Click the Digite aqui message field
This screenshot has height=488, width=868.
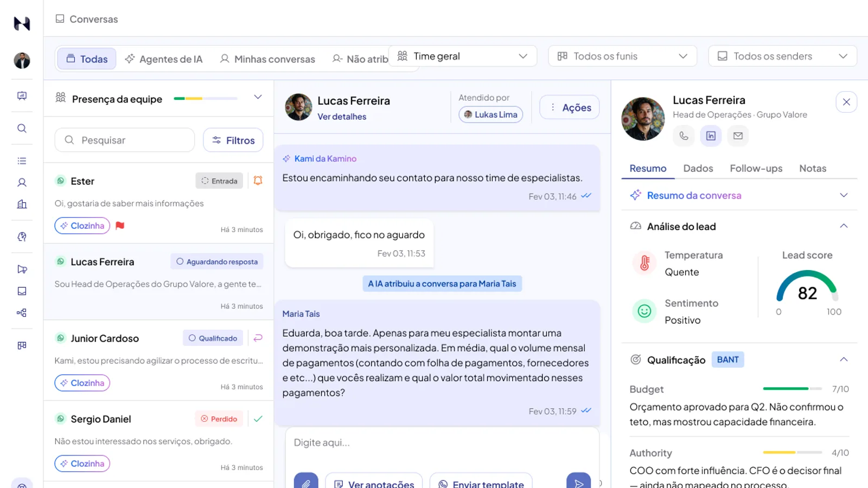442,443
